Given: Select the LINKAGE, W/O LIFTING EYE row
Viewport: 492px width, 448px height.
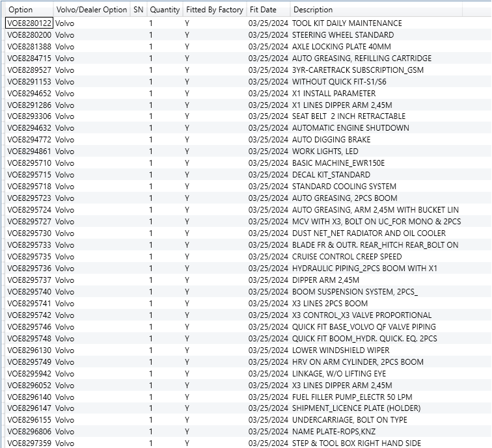Looking at the screenshot, I should (x=338, y=374).
